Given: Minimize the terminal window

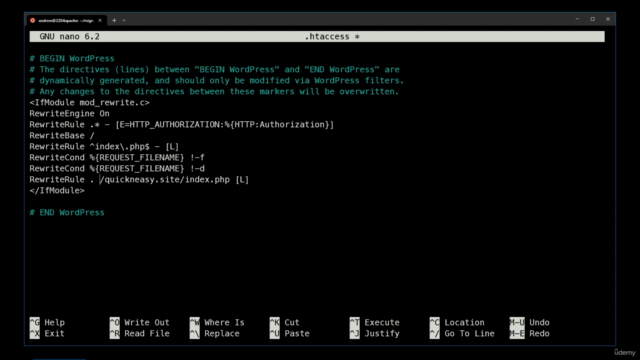Looking at the screenshot, I should 577,19.
